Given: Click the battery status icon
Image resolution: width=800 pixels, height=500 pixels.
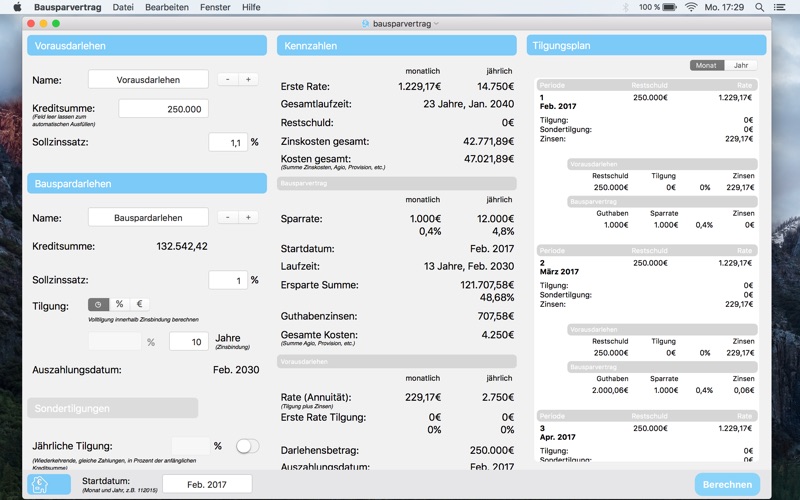Looking at the screenshot, I should (x=669, y=7).
